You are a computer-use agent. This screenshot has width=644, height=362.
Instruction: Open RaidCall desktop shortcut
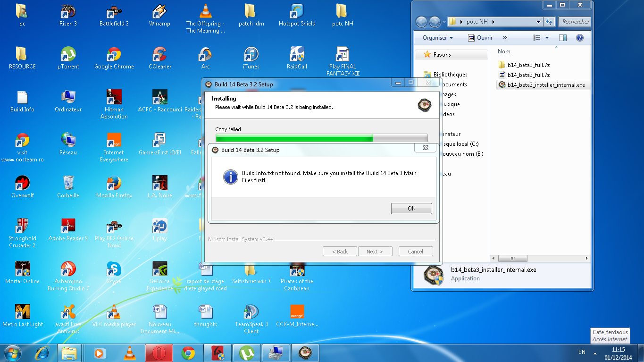tap(297, 59)
